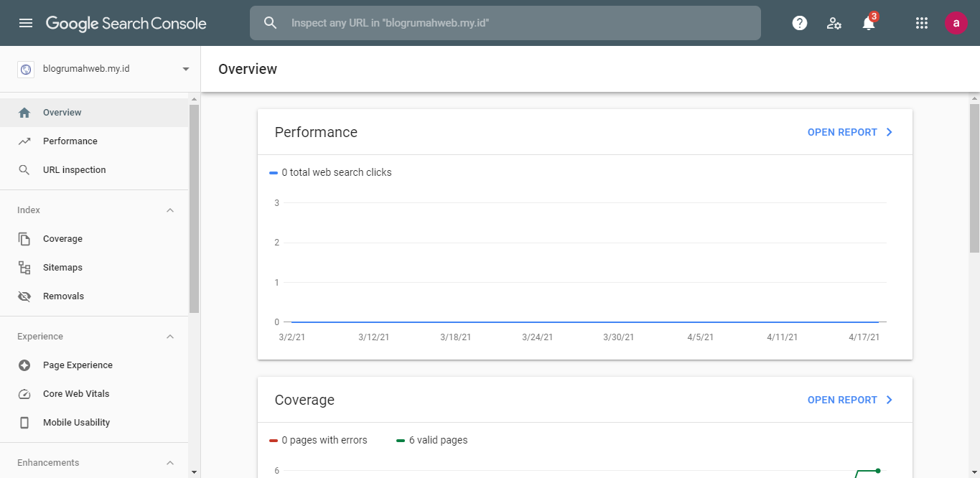Open the Help question mark icon
The width and height of the screenshot is (980, 478).
pyautogui.click(x=799, y=23)
